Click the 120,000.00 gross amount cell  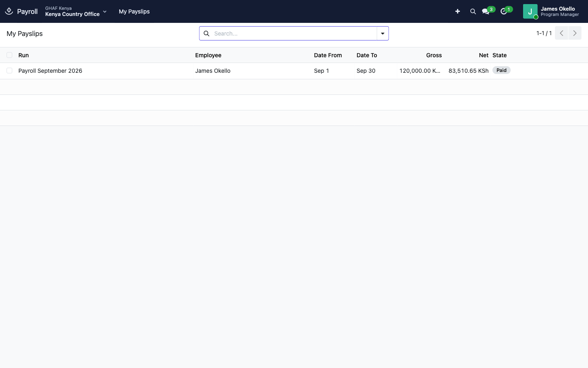(x=420, y=71)
